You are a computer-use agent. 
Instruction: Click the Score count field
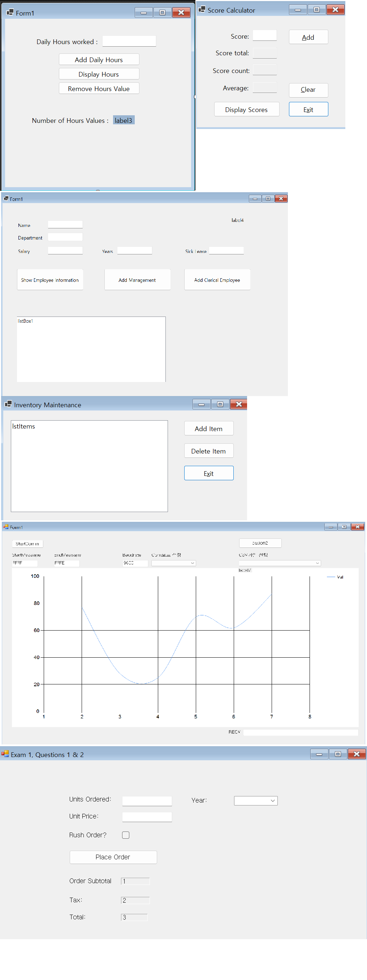click(265, 70)
